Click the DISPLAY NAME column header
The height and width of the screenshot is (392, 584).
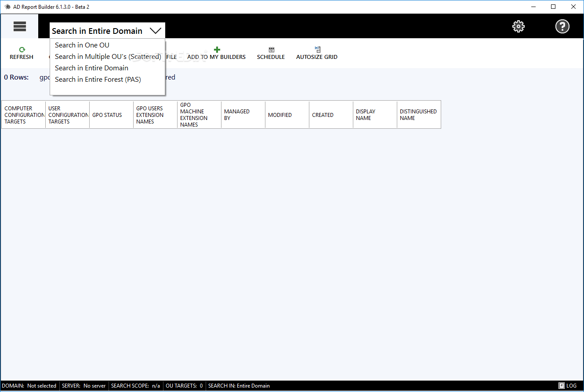(x=375, y=115)
